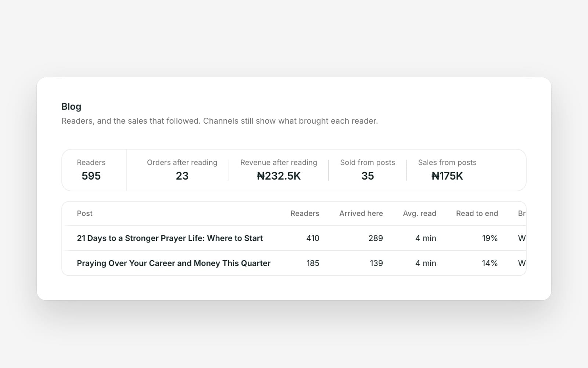Viewport: 588px width, 368px height.
Task: Click avg. read 4 min in Career and Money row
Action: [426, 263]
